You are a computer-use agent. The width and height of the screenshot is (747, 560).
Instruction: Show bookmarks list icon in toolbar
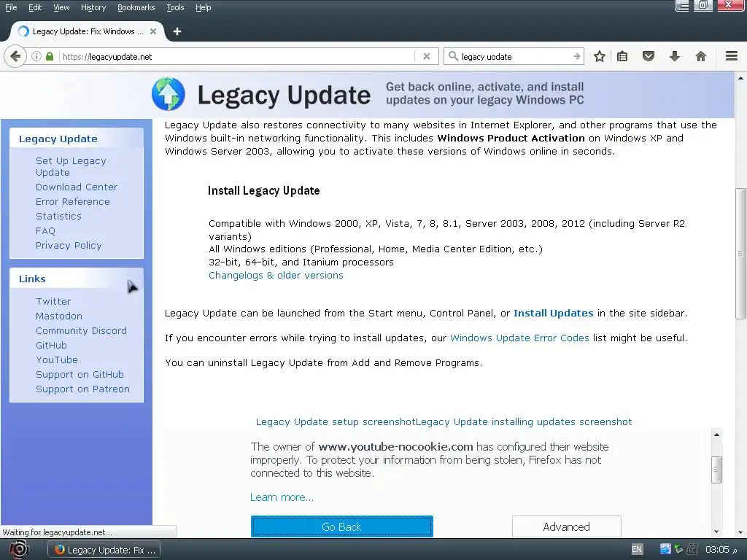(622, 57)
